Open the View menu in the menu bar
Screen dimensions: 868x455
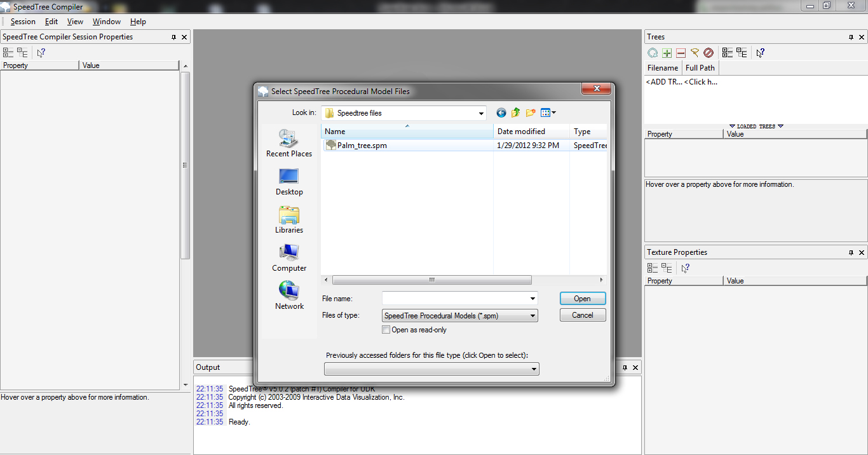click(x=75, y=22)
